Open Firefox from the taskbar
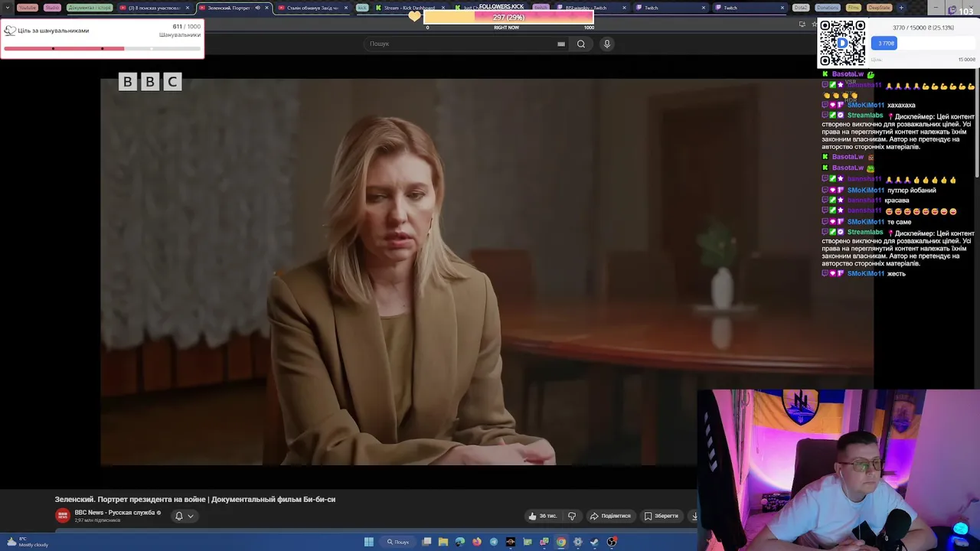Viewport: 980px width, 551px height. click(x=477, y=542)
